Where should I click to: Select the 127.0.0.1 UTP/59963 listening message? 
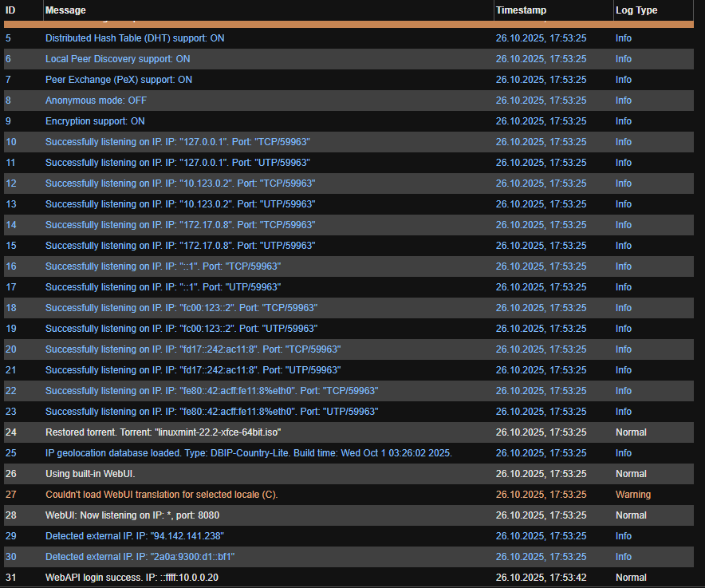point(178,163)
